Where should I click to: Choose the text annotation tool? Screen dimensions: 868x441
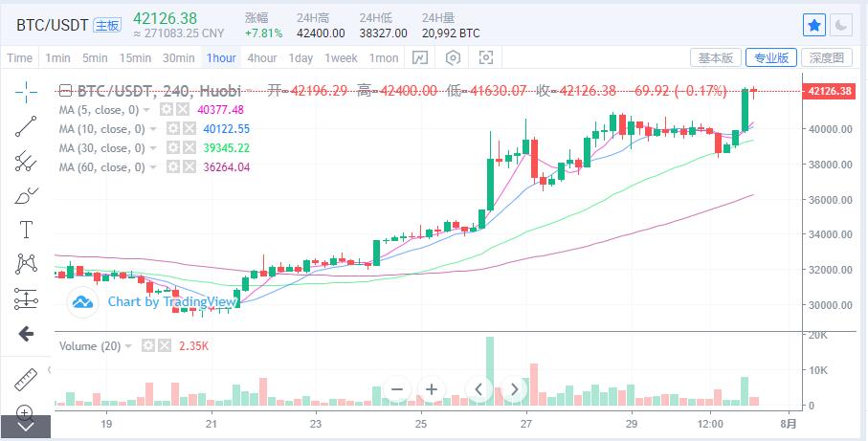(26, 230)
